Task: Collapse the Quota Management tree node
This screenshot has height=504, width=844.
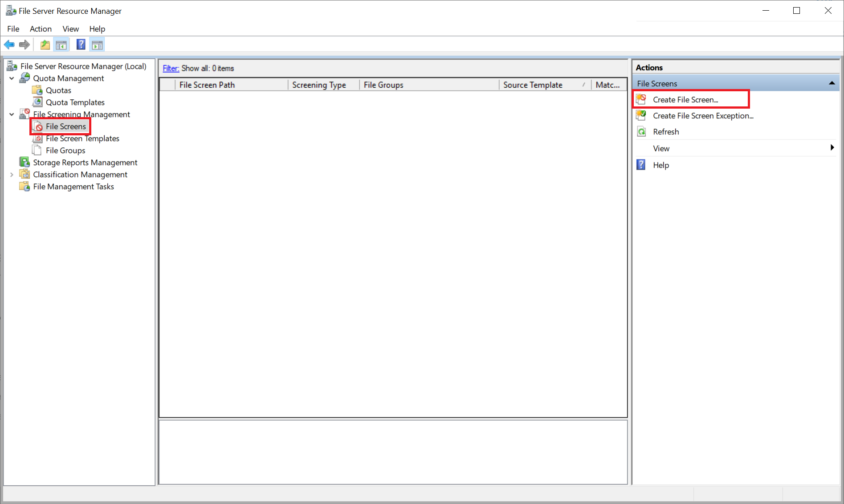Action: (x=12, y=78)
